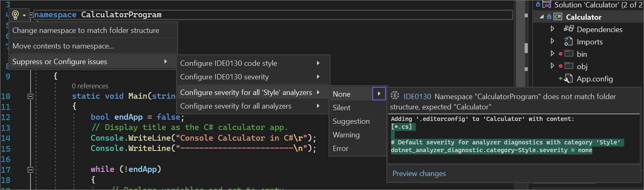Set severity to Error

(x=341, y=148)
